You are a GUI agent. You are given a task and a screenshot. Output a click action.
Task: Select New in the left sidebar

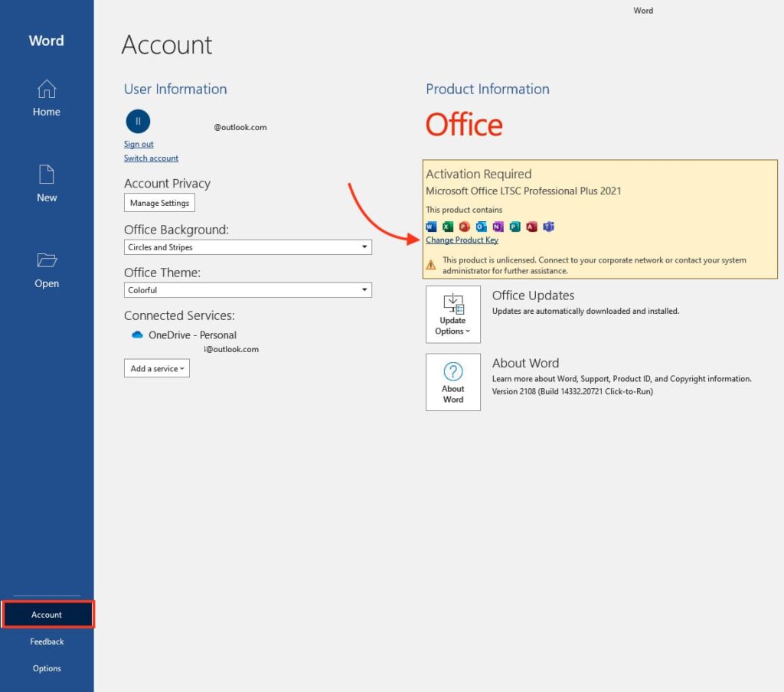coord(47,184)
